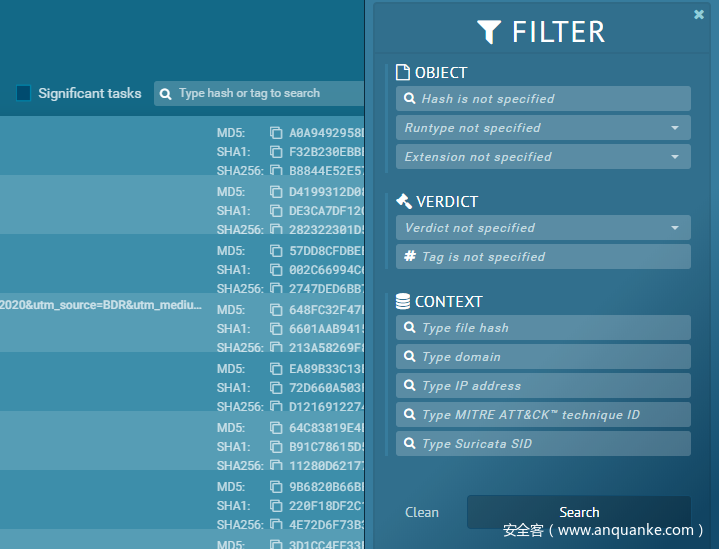Screen dimensions: 719x549
Task: Expand the Extension not specified dropdown
Action: (x=543, y=157)
